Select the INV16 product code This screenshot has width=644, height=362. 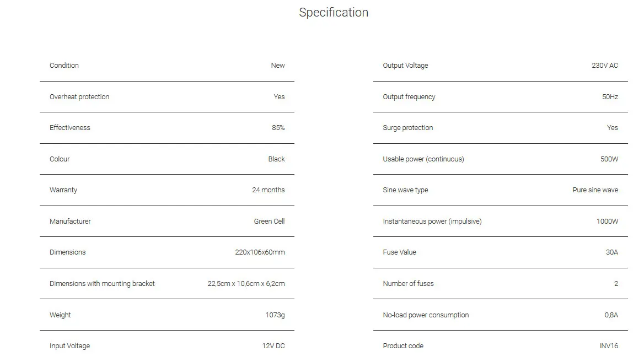(608, 346)
